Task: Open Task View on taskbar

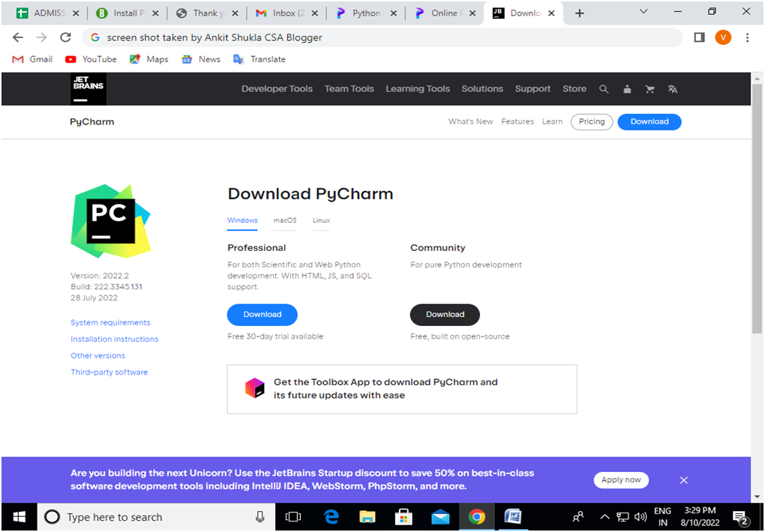Action: coord(293,517)
